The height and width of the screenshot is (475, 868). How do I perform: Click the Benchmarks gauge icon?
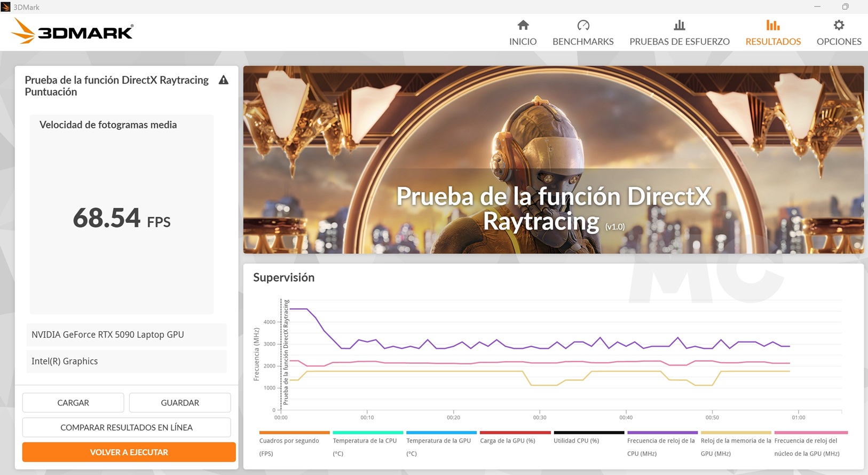pos(583,25)
